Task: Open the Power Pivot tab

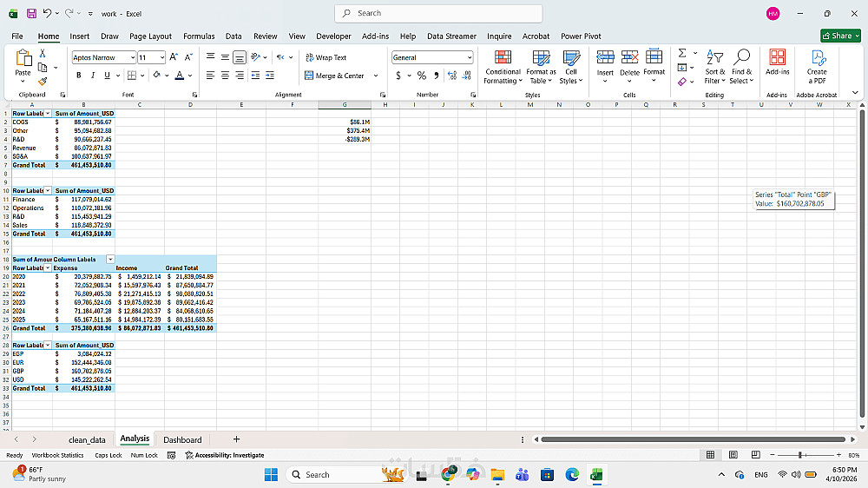Action: pos(581,36)
